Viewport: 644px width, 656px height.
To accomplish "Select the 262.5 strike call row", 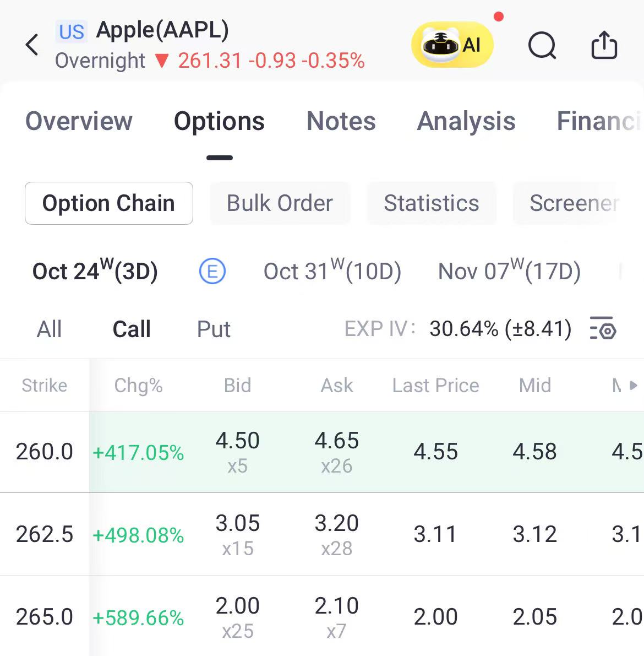I will (45, 534).
